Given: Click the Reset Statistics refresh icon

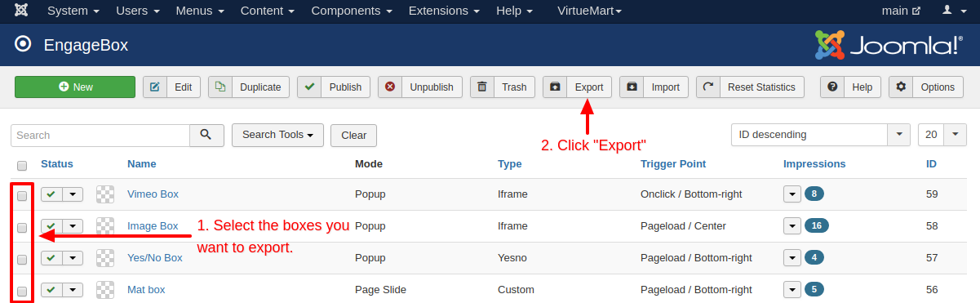Looking at the screenshot, I should pos(708,87).
